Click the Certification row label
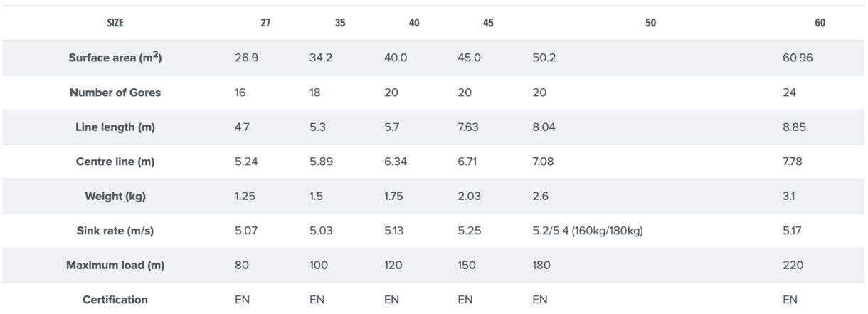 coord(117,300)
